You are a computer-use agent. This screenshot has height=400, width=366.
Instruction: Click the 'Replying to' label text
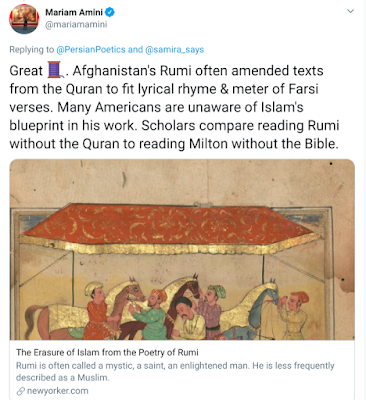coord(31,50)
